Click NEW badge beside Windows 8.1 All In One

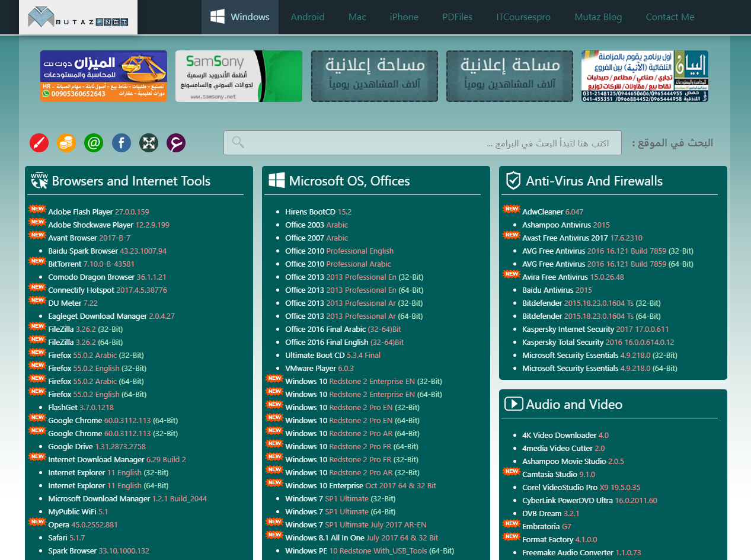[x=275, y=535]
